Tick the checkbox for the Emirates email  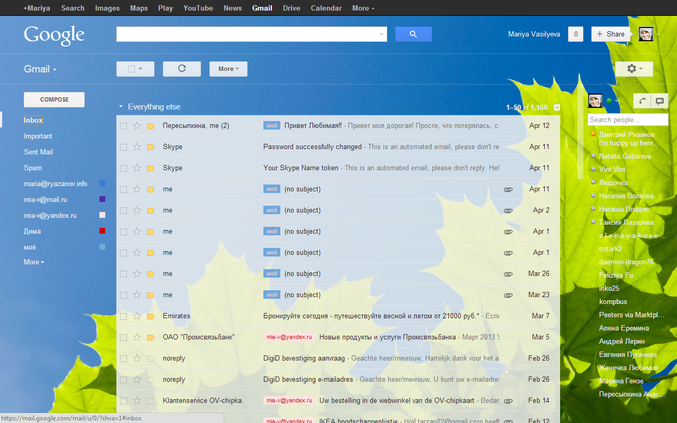click(x=123, y=316)
